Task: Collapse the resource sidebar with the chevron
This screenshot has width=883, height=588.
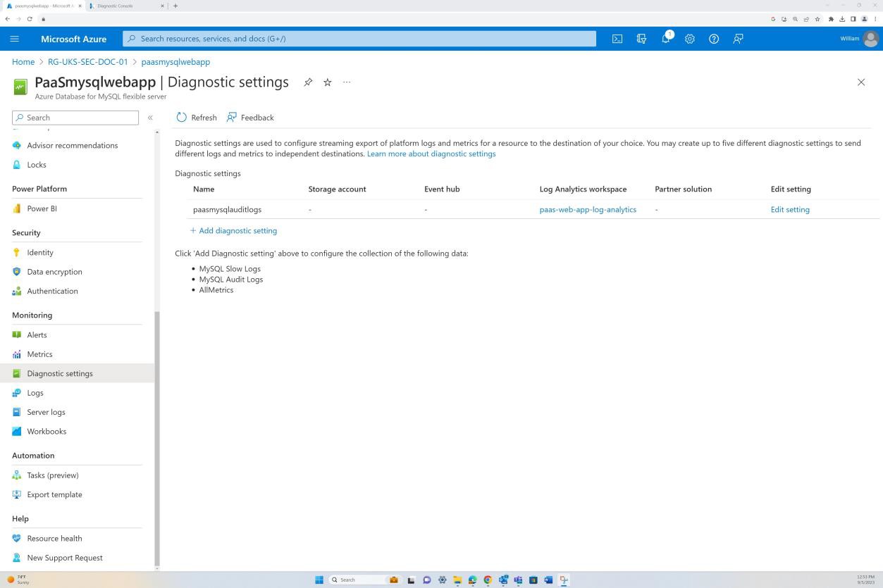Action: 150,118
